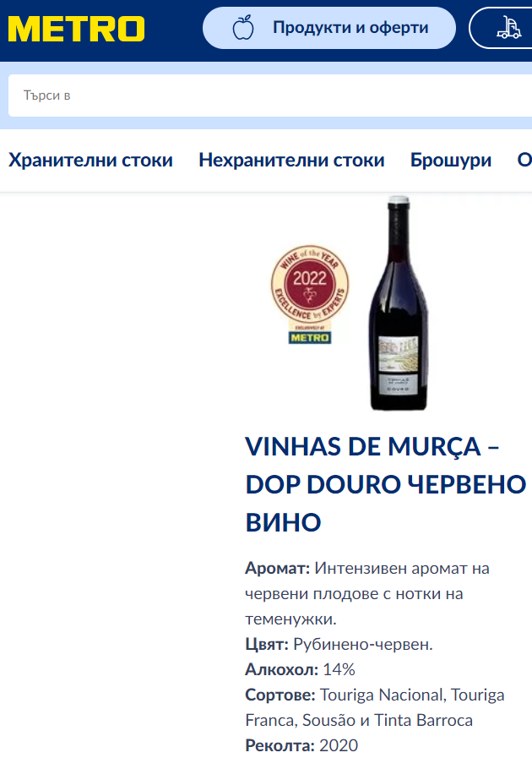The image size is (532, 758).
Task: Click the Аромат description label
Action: (x=277, y=568)
